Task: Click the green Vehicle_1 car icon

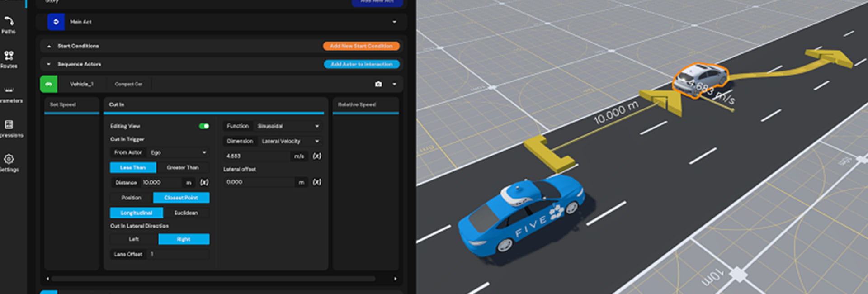Action: (49, 84)
